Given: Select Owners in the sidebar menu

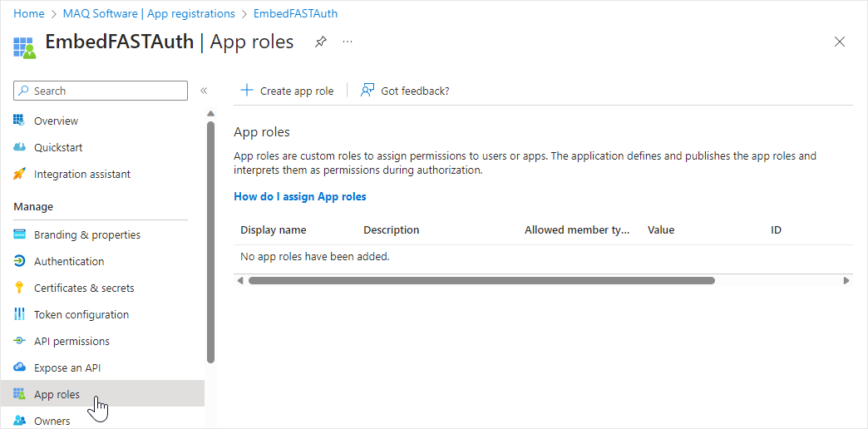Looking at the screenshot, I should [52, 421].
